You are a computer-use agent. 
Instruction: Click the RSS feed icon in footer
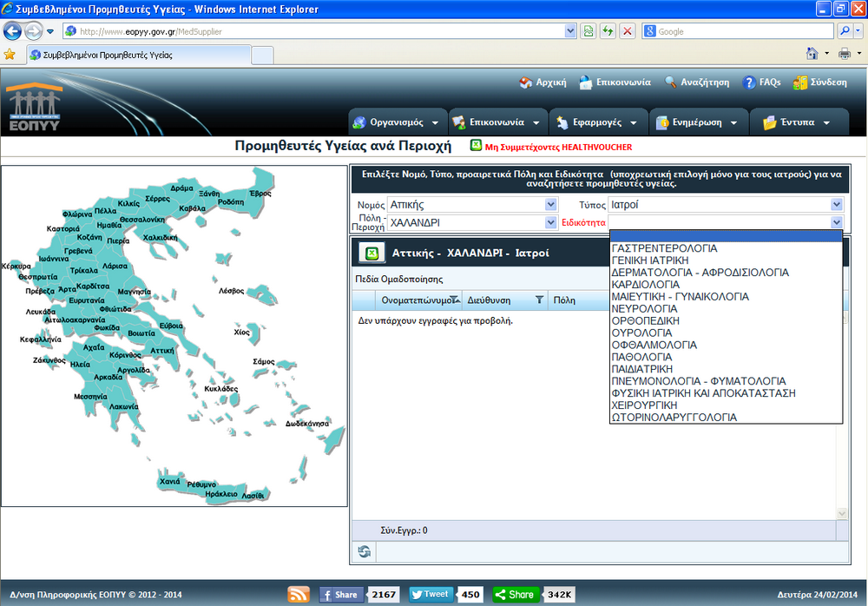(x=299, y=595)
